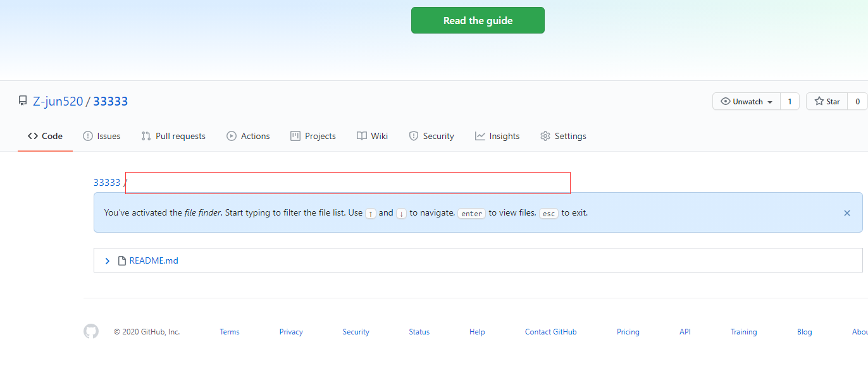
Task: Click the Settings gear icon
Action: tap(545, 136)
